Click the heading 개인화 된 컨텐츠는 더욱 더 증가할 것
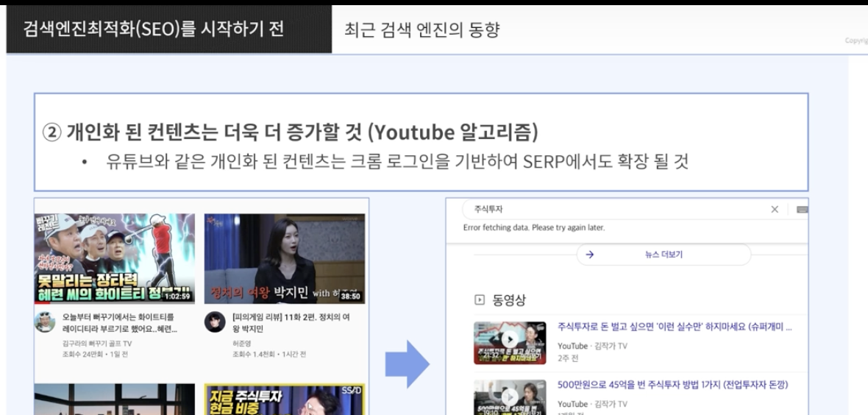 (290, 132)
